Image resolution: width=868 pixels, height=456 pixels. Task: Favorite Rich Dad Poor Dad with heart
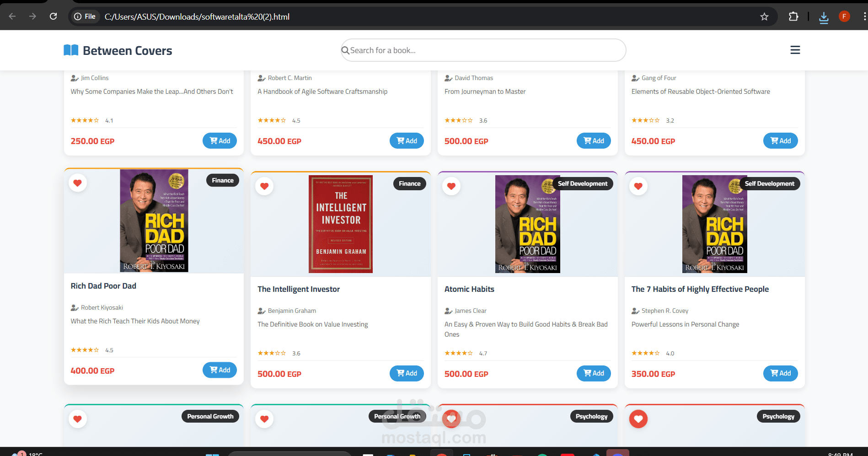[78, 183]
